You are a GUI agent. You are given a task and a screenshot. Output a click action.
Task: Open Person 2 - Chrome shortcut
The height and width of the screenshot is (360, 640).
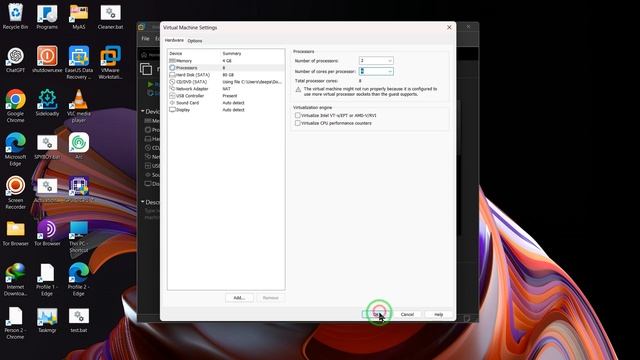pos(15,323)
